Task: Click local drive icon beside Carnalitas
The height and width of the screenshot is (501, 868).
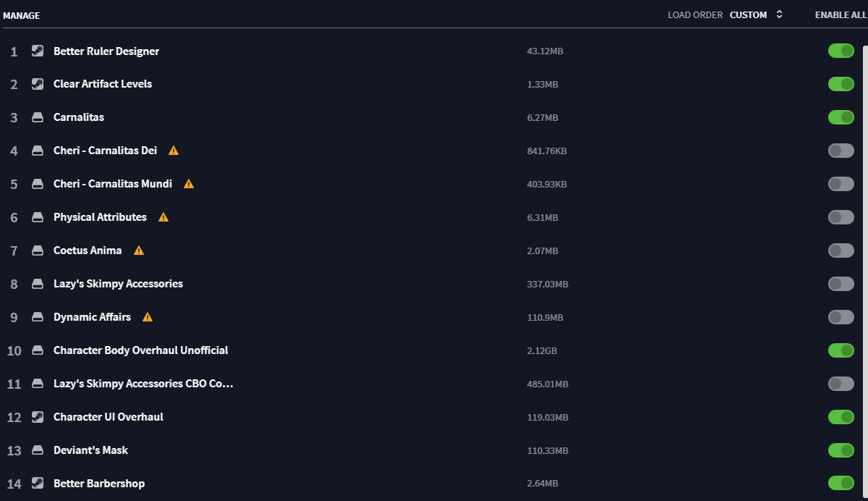Action: (38, 117)
